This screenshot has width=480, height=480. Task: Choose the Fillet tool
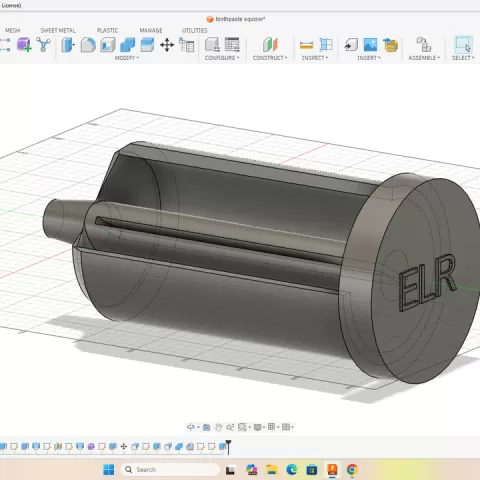tap(88, 45)
